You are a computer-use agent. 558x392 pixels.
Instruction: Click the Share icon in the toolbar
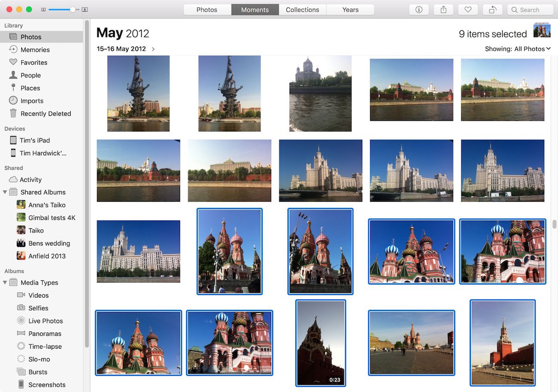pos(443,9)
